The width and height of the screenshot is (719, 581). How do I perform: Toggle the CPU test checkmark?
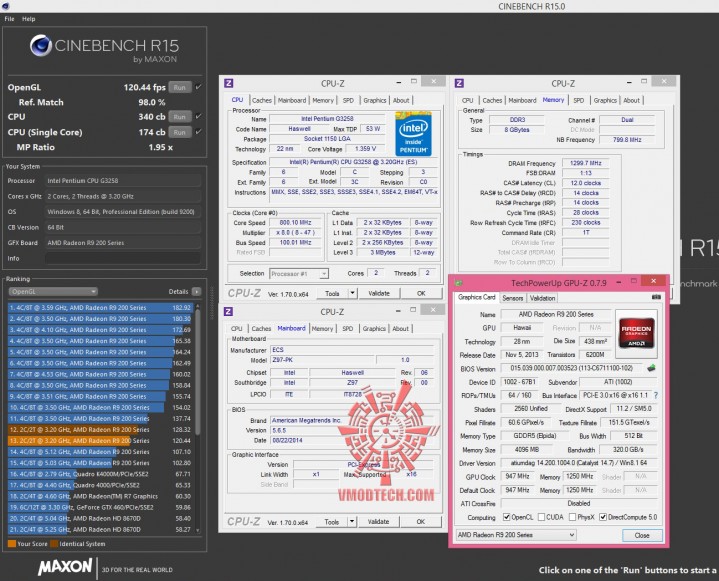click(199, 116)
